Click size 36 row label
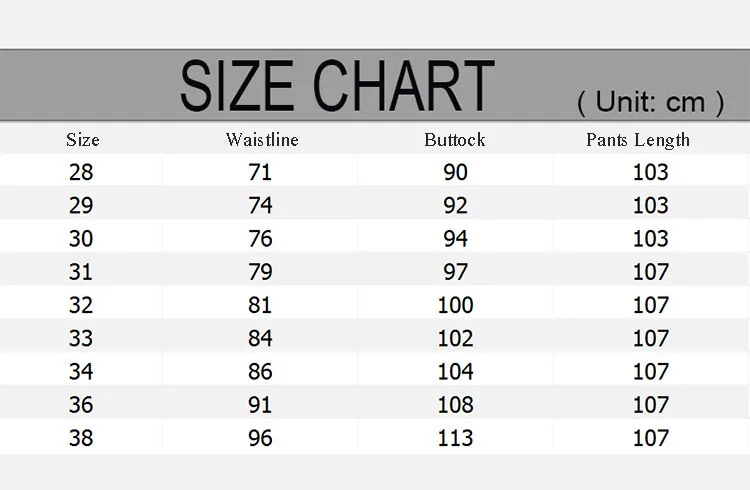The width and height of the screenshot is (750, 490). [x=81, y=405]
